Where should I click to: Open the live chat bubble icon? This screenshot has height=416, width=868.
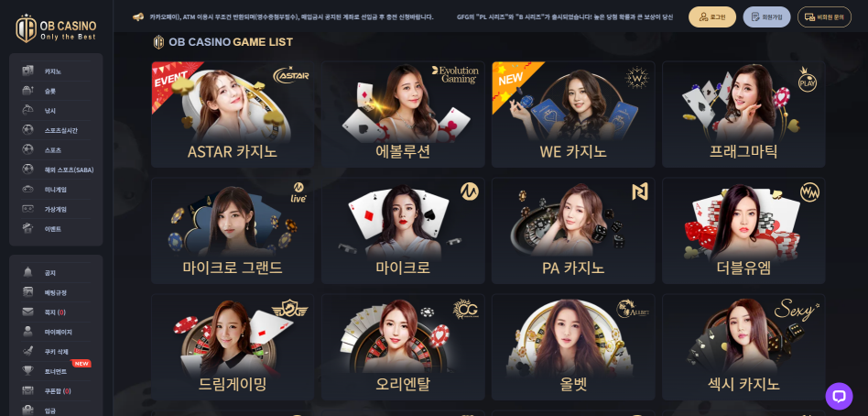tap(839, 396)
